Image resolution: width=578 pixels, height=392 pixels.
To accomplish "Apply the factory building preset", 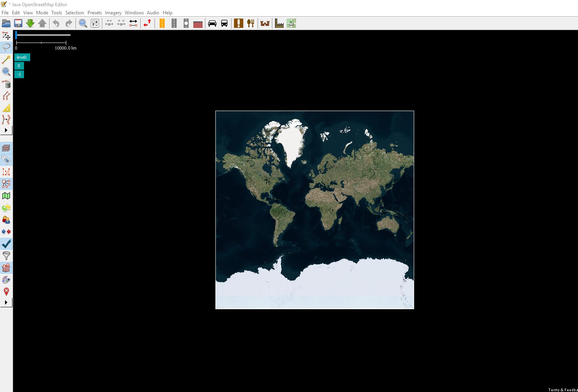I will (279, 24).
